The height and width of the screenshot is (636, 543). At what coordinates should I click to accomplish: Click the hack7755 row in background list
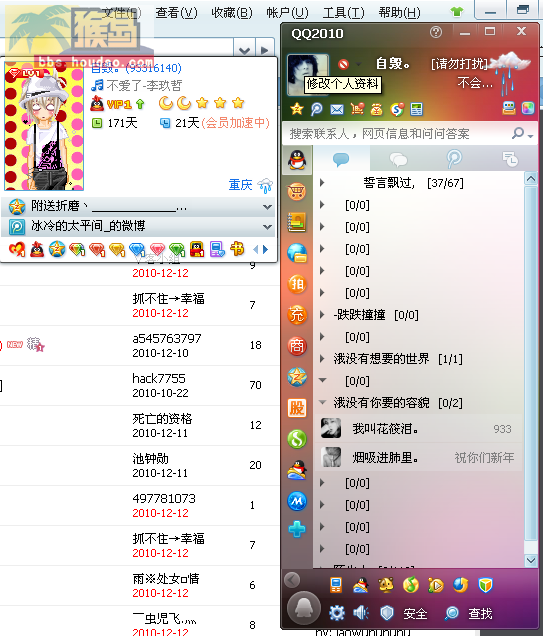[x=140, y=385]
